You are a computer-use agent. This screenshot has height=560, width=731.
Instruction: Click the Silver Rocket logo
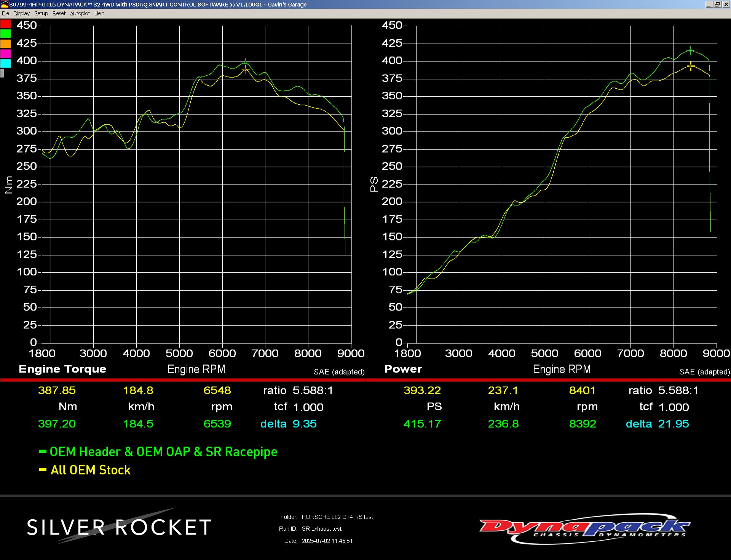[x=119, y=527]
